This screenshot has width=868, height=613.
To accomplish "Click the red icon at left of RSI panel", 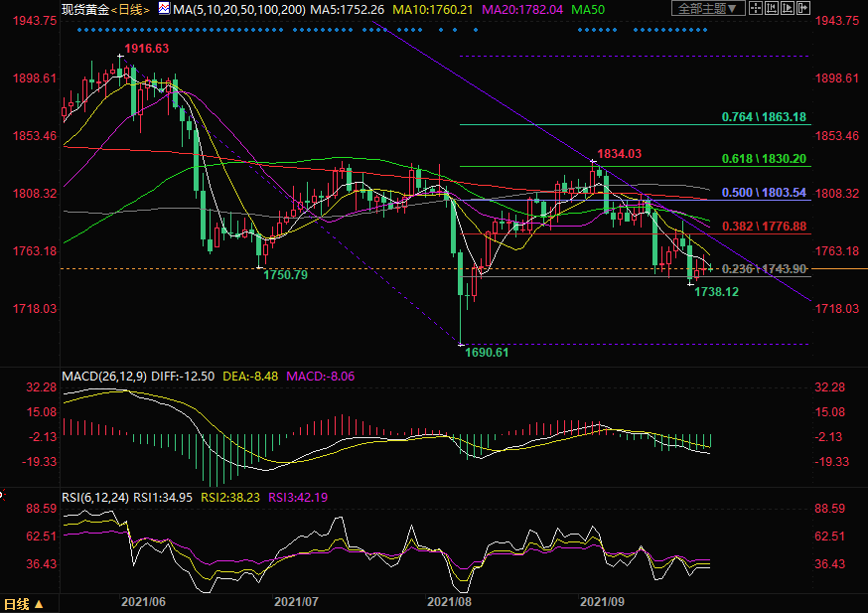I will [2, 492].
